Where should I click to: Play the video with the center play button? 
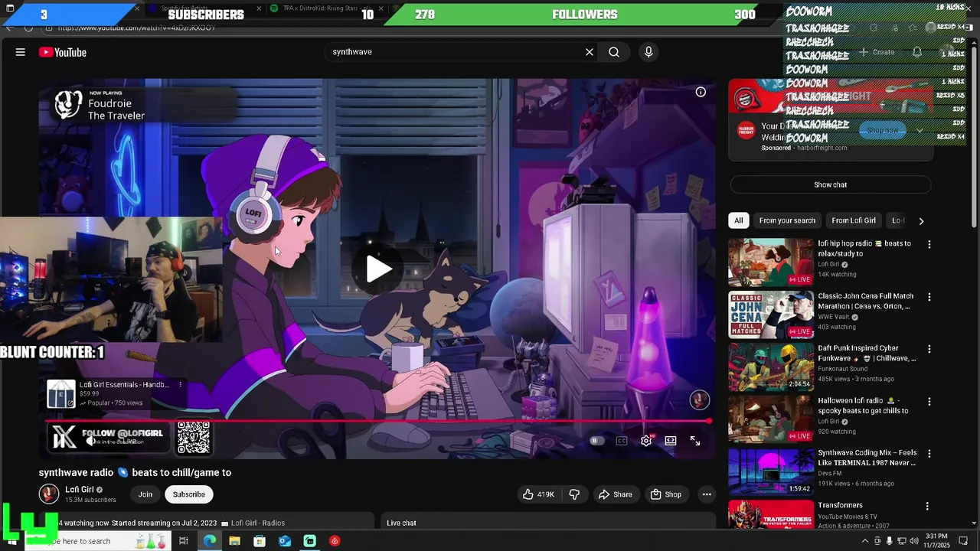pos(378,269)
